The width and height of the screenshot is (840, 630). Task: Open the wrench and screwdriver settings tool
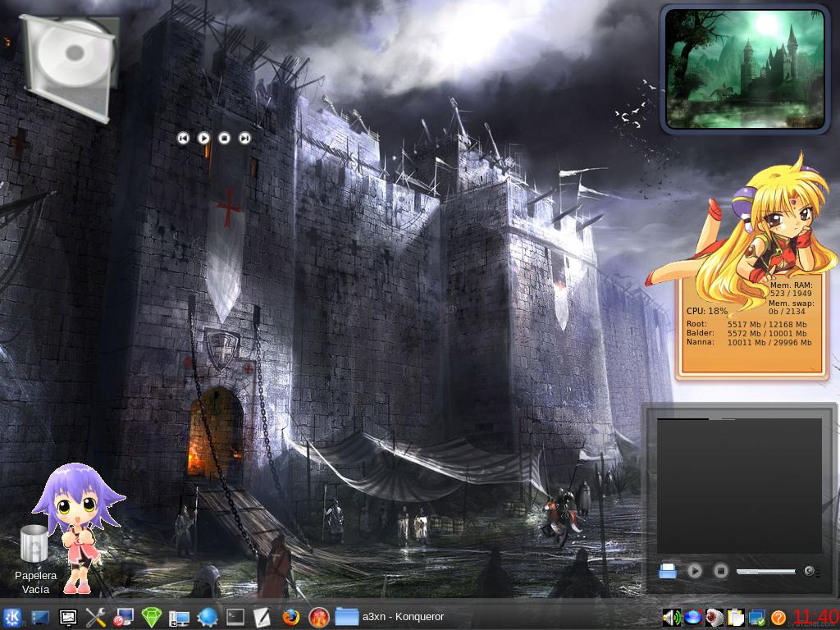click(96, 617)
